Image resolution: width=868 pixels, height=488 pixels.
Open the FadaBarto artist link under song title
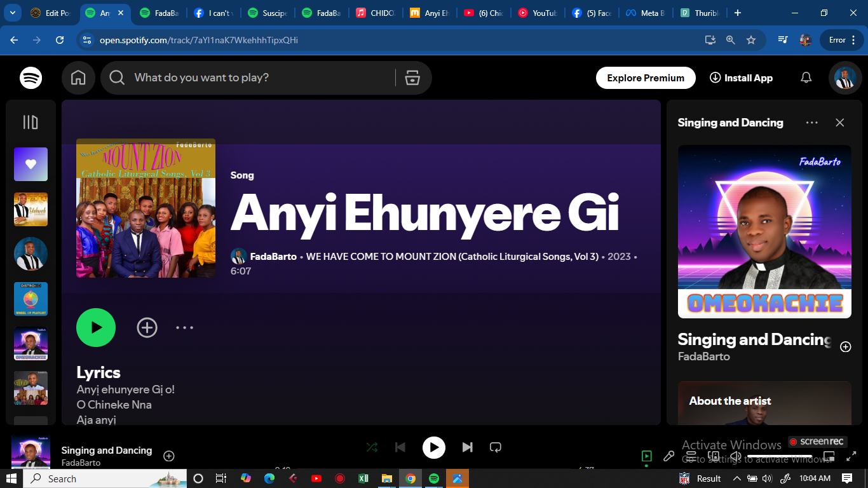pyautogui.click(x=273, y=257)
